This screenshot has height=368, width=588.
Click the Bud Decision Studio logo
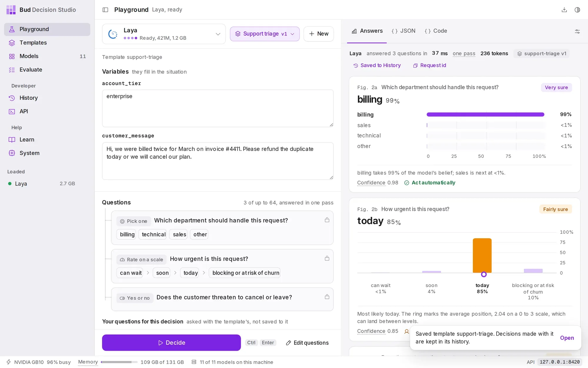coord(11,10)
